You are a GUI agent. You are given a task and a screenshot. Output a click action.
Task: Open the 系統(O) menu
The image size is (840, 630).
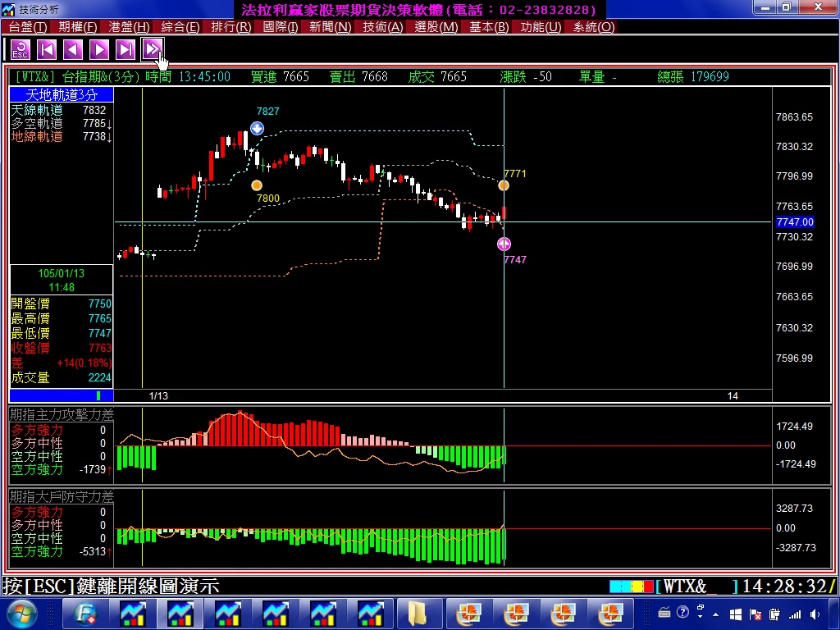594,27
